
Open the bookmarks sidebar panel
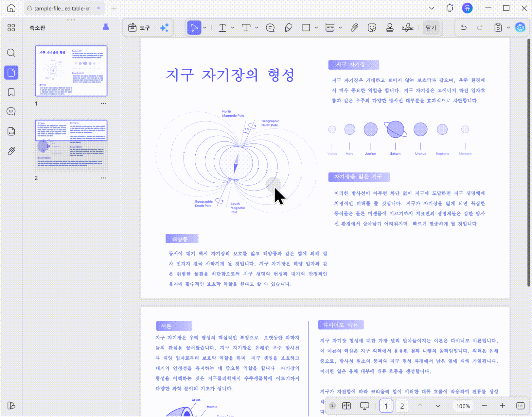click(11, 92)
